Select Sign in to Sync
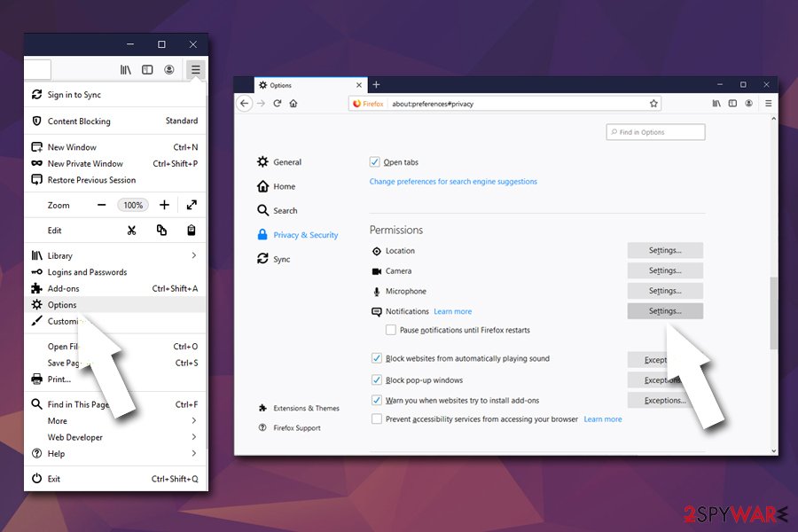The height and width of the screenshot is (532, 798). point(116,95)
